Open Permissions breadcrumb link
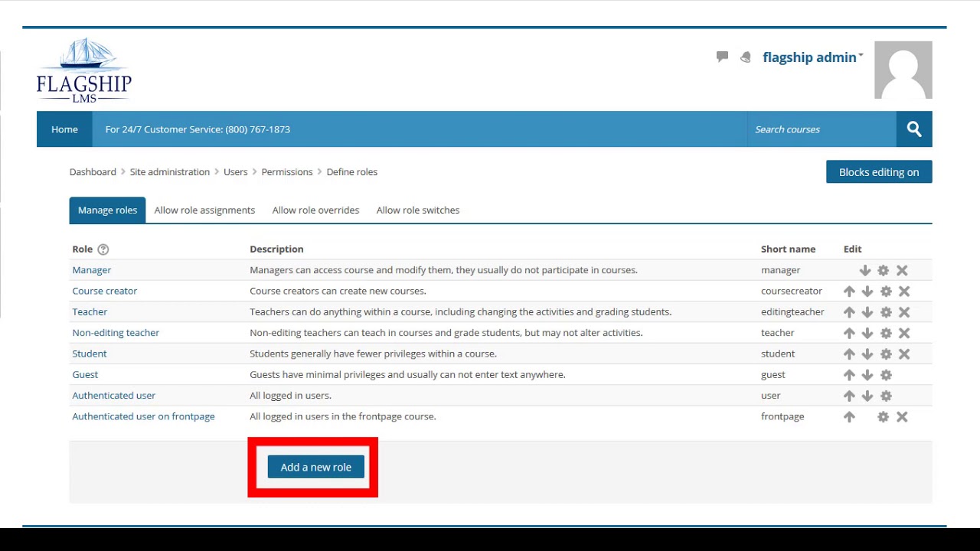Viewport: 980px width, 551px height. click(x=287, y=172)
